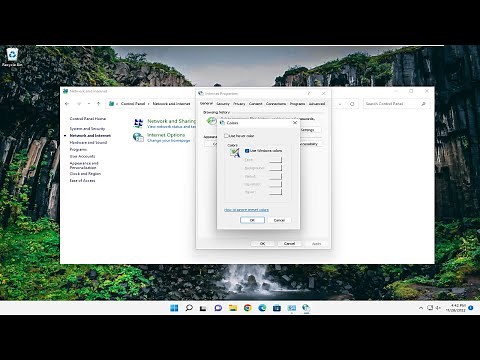Open Task View from taskbar
The width and height of the screenshot is (480, 360).
[203, 308]
